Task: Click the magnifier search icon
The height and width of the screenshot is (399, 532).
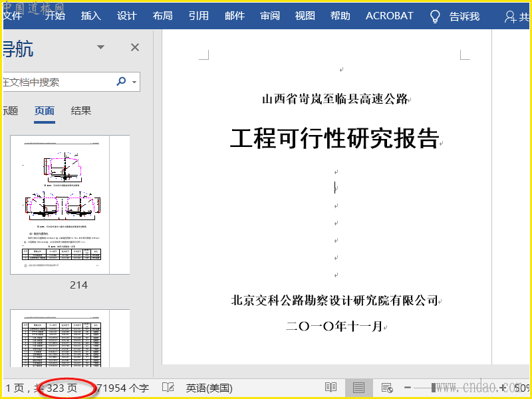Action: 121,81
